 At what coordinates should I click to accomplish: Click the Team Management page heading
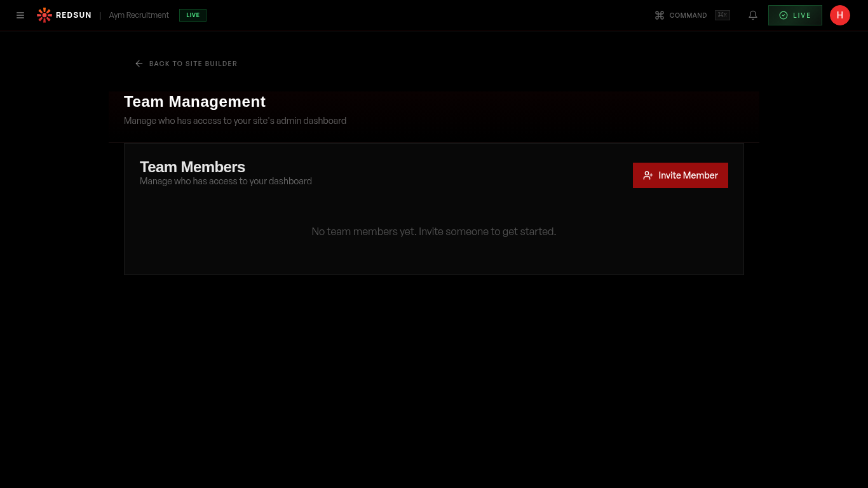(194, 102)
